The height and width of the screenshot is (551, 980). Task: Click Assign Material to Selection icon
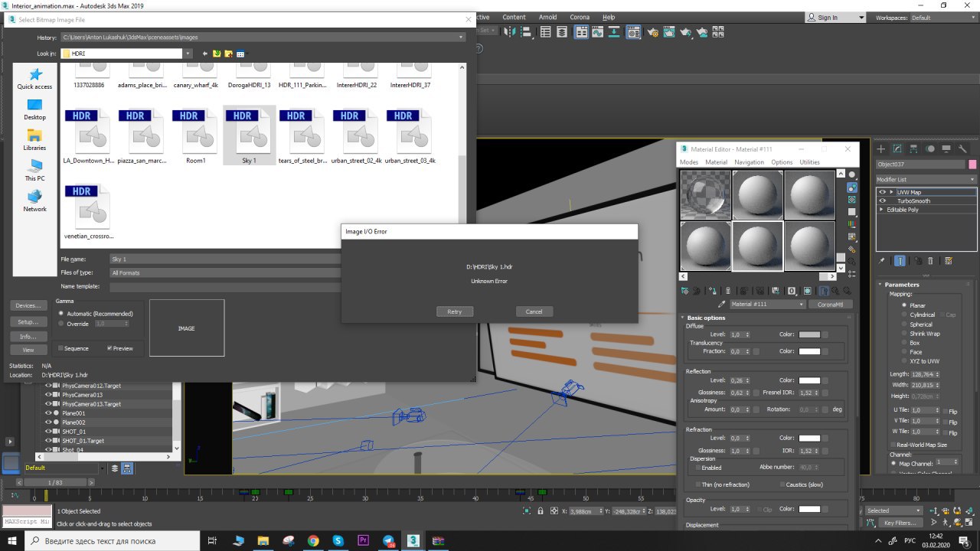point(712,291)
